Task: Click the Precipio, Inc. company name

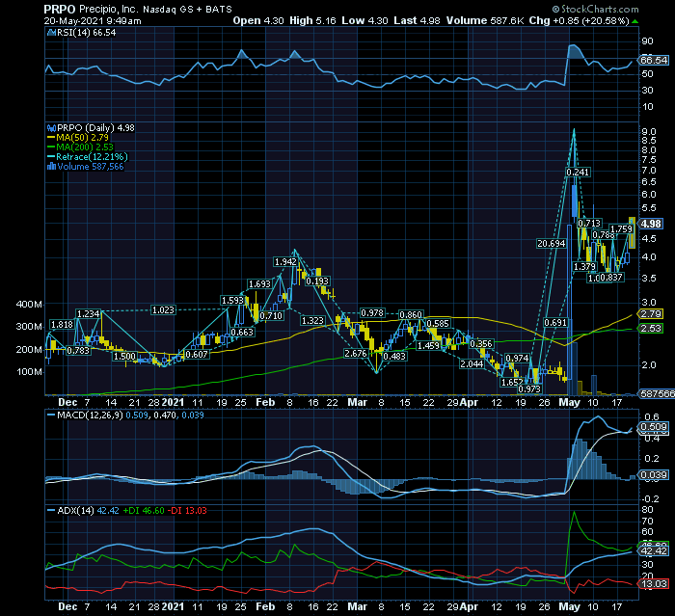Action: 108,9
